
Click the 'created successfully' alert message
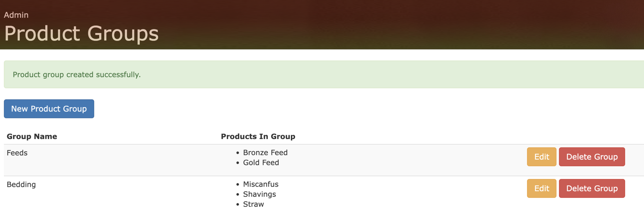[x=77, y=75]
